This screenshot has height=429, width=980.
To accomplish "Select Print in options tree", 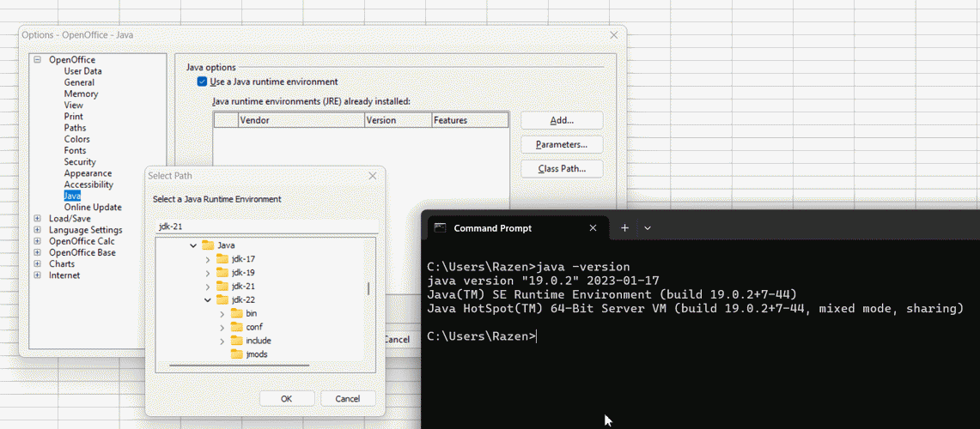I will [x=74, y=116].
